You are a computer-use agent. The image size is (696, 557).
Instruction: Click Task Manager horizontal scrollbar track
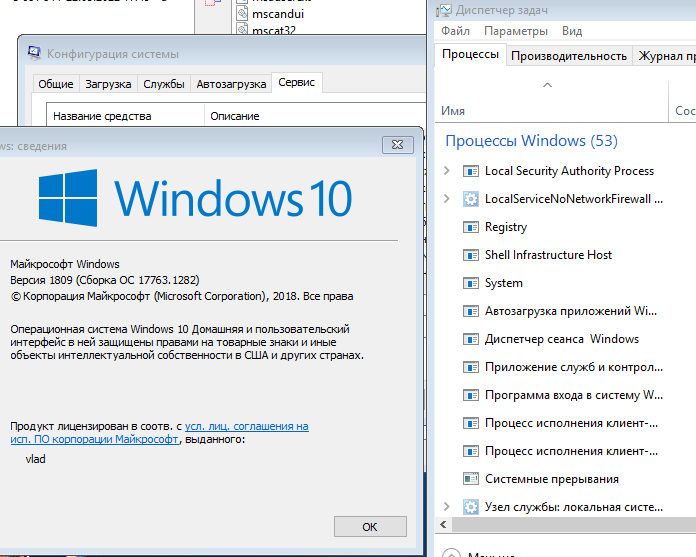574,525
